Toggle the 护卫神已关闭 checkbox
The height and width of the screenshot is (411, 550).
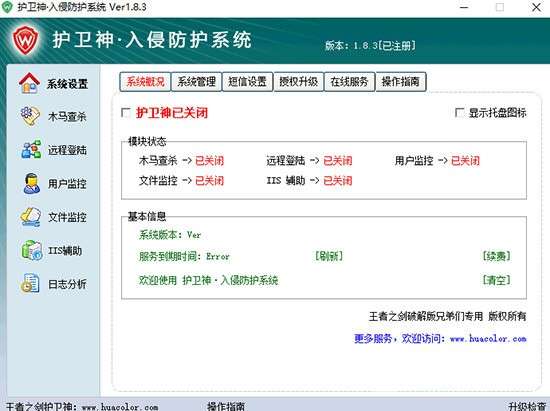pyautogui.click(x=126, y=113)
